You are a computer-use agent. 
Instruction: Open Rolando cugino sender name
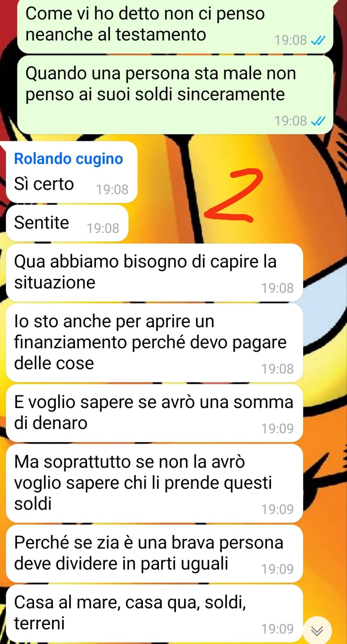tap(68, 159)
